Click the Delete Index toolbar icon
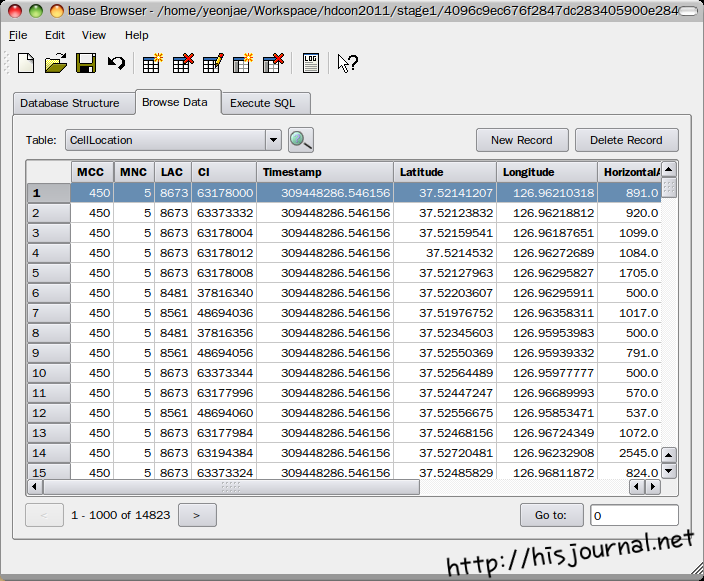704x581 pixels. (x=273, y=63)
